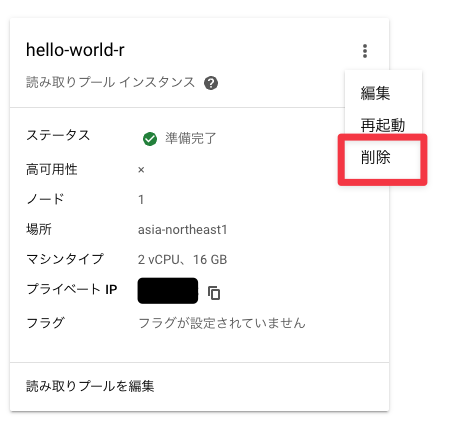Click the 読み取りプール インスタンス subtitle
The width and height of the screenshot is (451, 432).
point(110,82)
